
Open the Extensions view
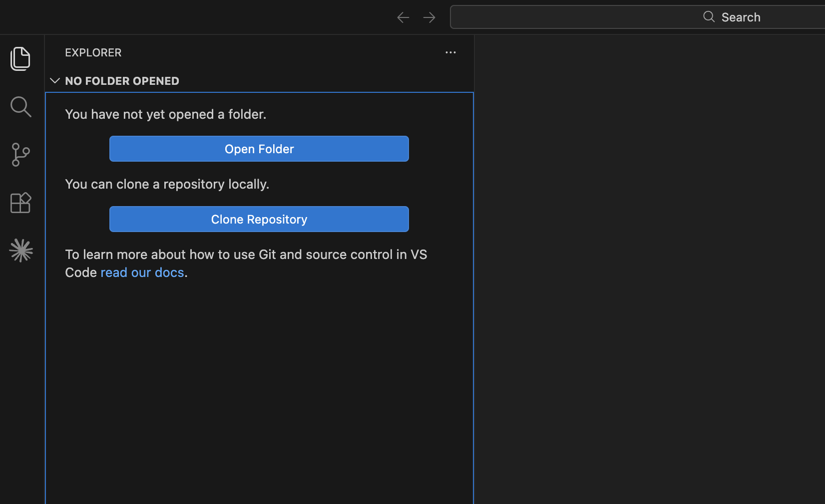point(20,203)
